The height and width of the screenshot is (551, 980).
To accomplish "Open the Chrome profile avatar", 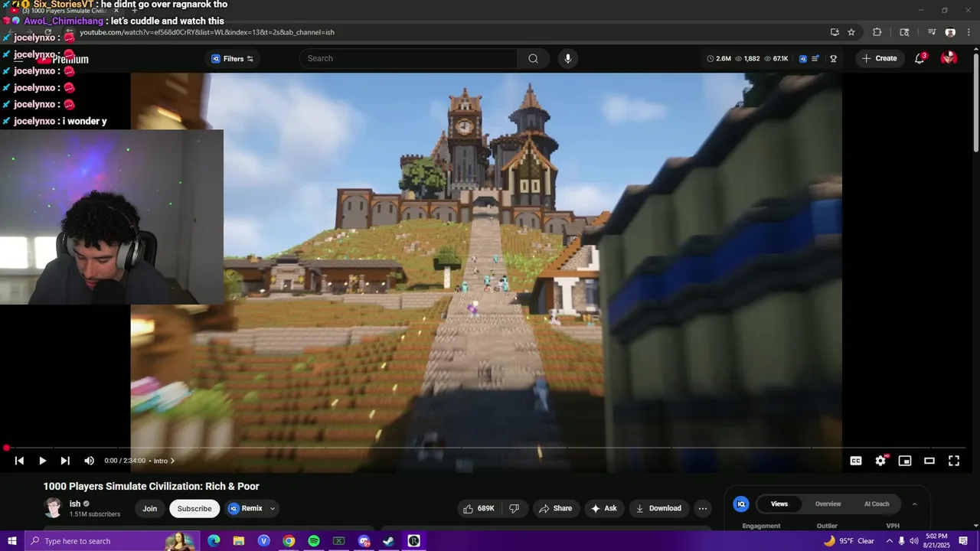I will [950, 32].
